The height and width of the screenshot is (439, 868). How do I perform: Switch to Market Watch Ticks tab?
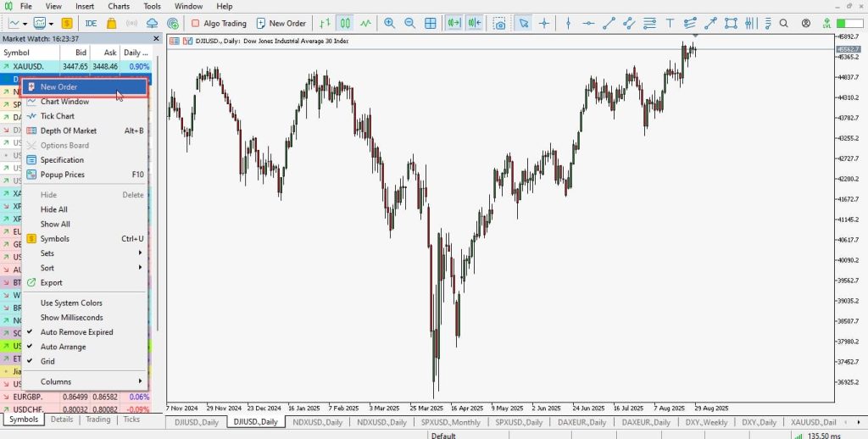click(x=131, y=420)
